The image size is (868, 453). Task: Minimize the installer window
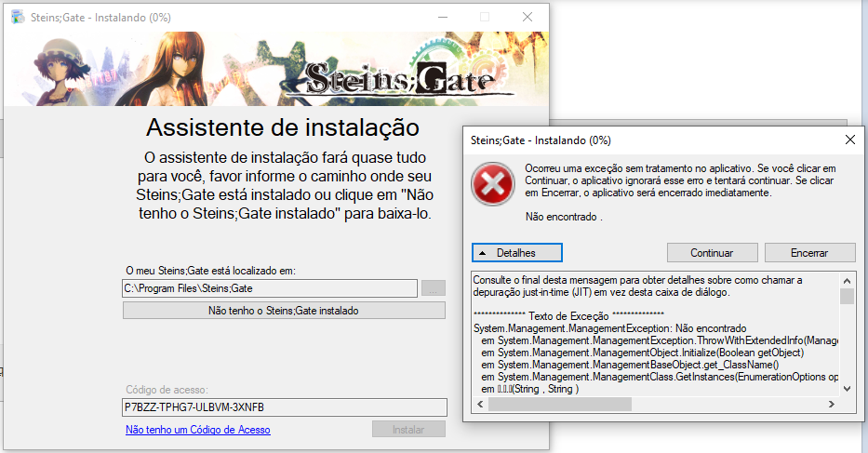pyautogui.click(x=443, y=17)
